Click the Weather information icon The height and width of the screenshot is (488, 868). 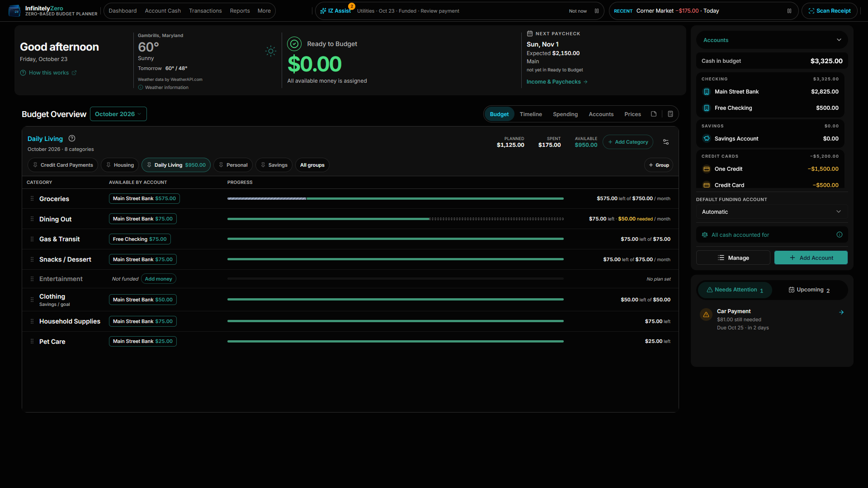(x=141, y=87)
